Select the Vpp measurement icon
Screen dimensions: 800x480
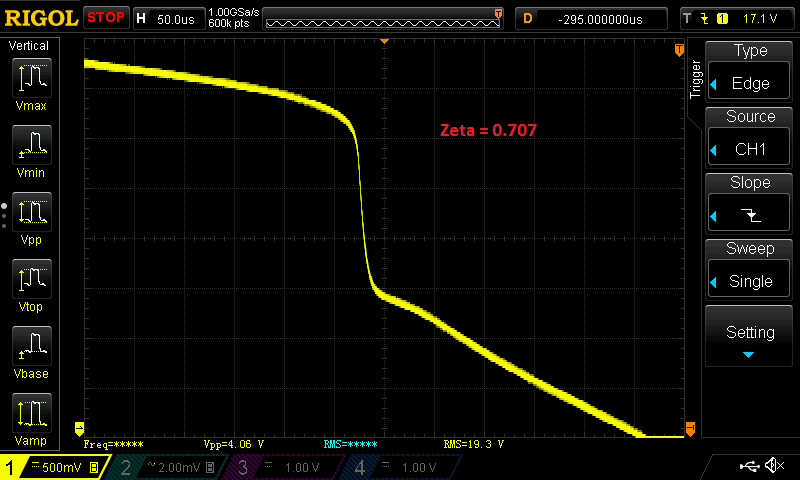[x=32, y=212]
